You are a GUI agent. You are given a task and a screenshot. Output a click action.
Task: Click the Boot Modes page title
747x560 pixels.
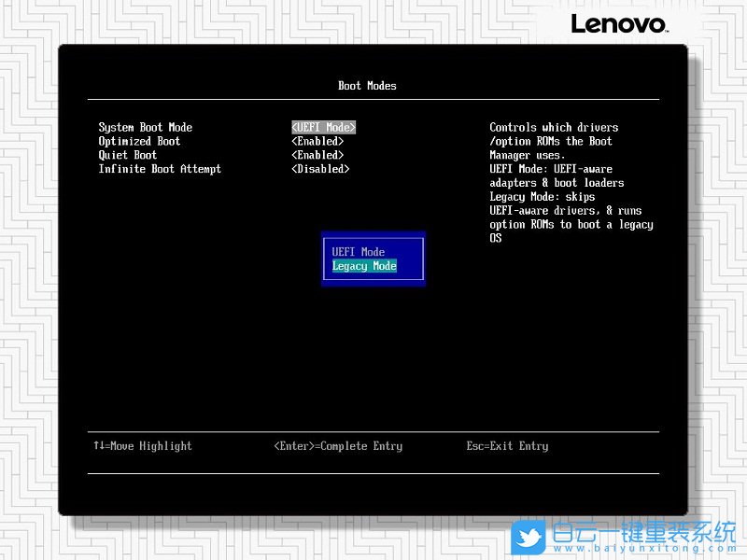coord(367,86)
